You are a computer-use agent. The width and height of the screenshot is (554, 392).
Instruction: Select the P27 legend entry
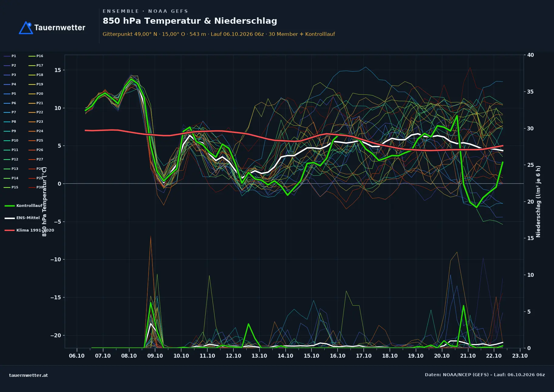36,159
